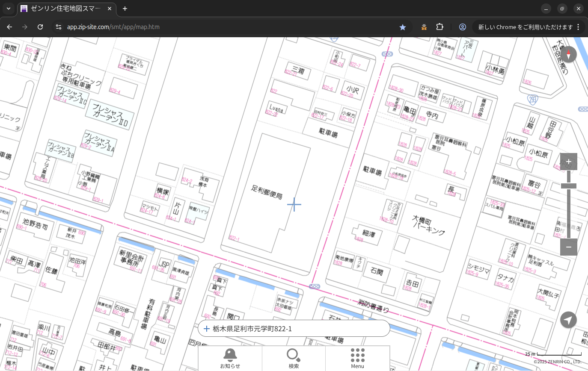Image resolution: width=588 pixels, height=371 pixels.
Task: Zoom in with the plus button
Action: [568, 162]
